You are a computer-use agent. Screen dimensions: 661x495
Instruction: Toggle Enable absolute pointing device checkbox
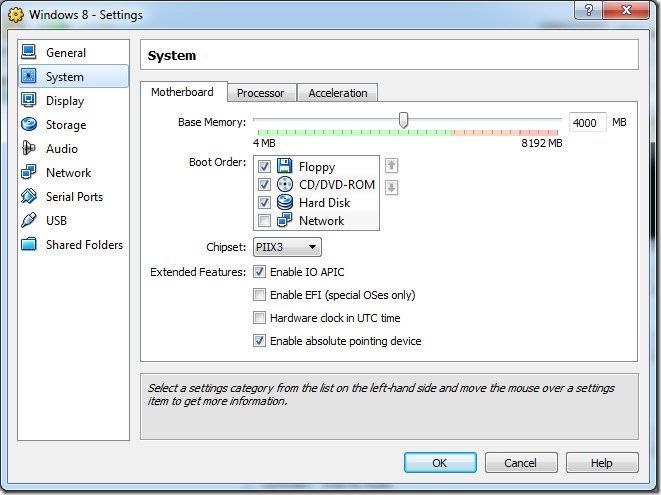tap(259, 340)
